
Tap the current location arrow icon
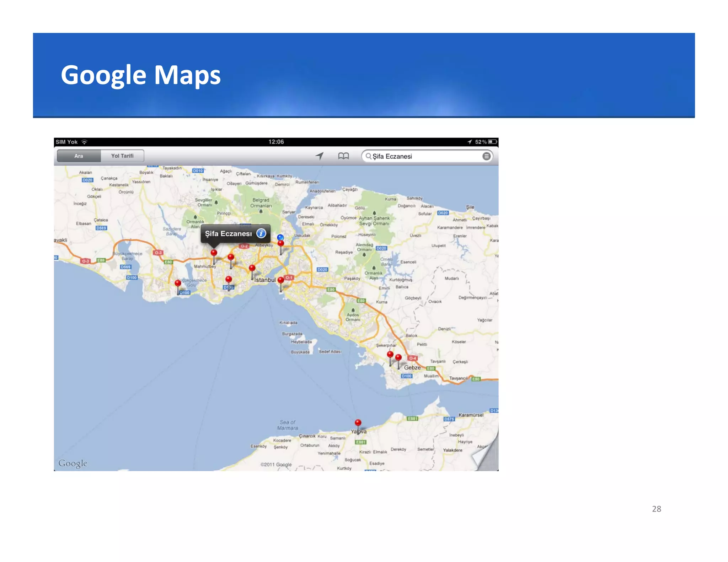pos(319,156)
